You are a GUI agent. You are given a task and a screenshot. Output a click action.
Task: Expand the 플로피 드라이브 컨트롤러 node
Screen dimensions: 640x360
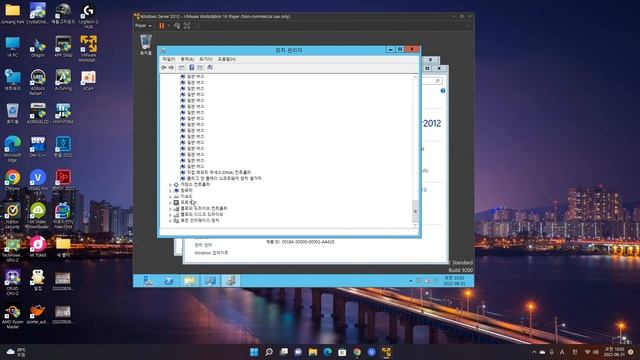point(170,209)
